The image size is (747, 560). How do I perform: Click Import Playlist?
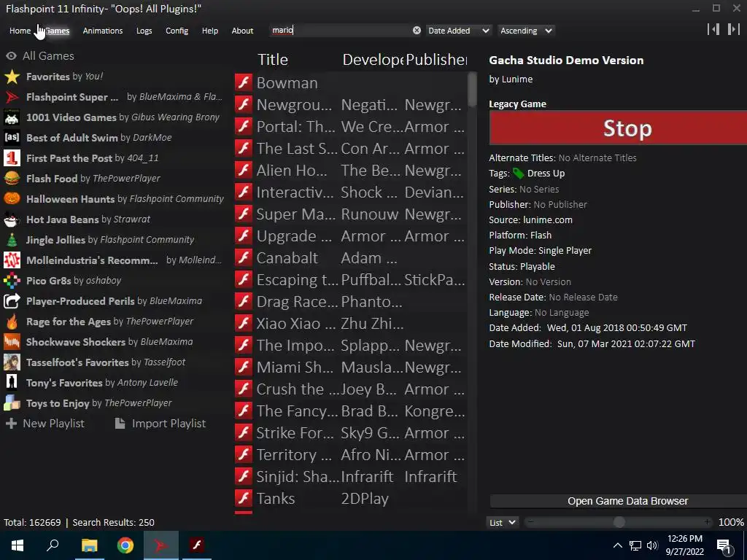pyautogui.click(x=160, y=424)
